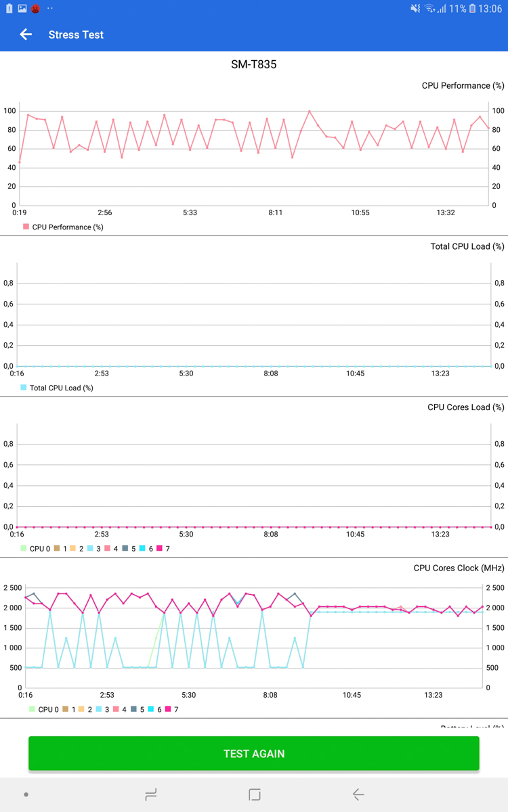508x812 pixels.
Task: Toggle core 4 legend in Cores Load chart
Action: click(x=111, y=549)
